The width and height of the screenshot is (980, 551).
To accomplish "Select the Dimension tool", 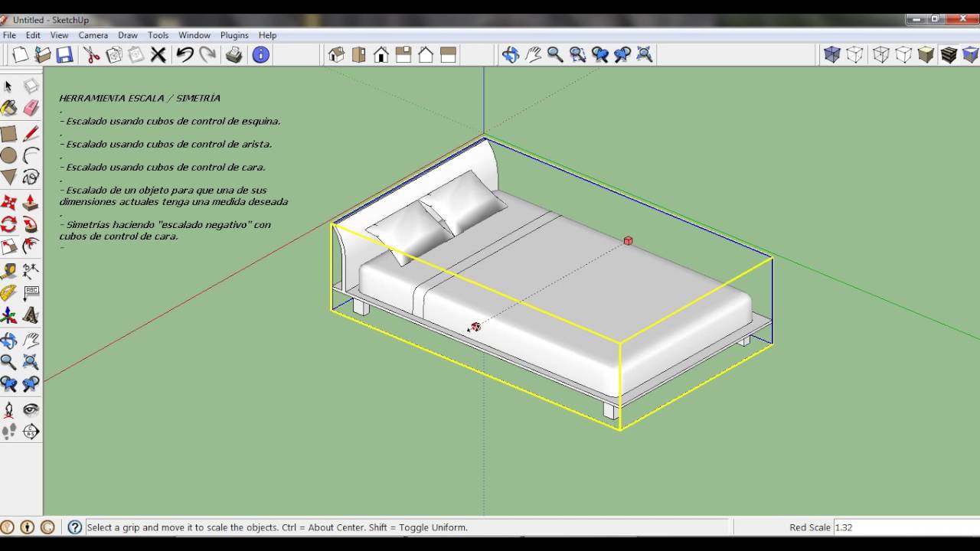I will coord(31,272).
